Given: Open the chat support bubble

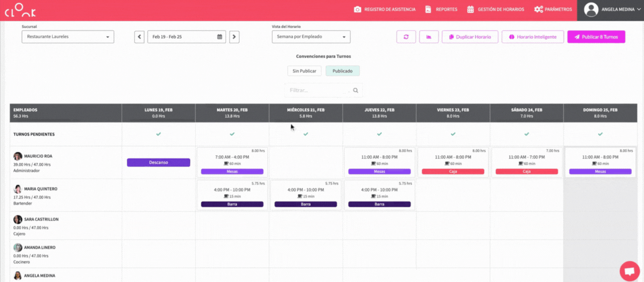Looking at the screenshot, I should (629, 271).
